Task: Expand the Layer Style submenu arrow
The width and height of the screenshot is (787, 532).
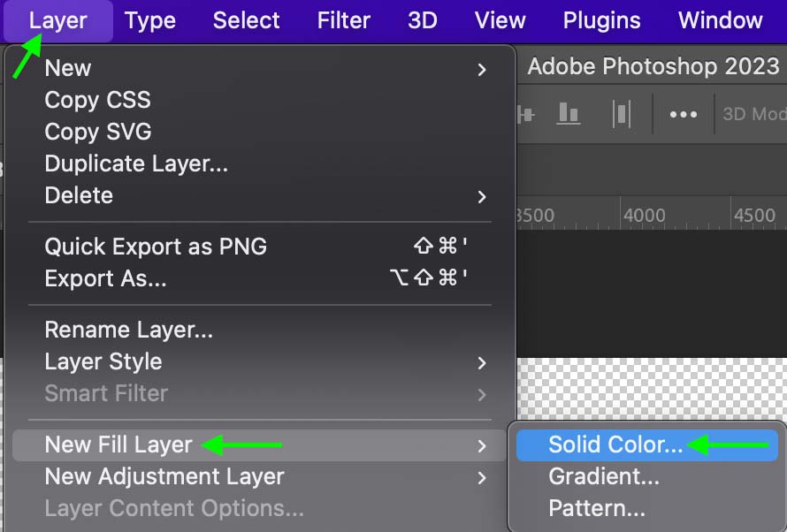Action: click(x=482, y=362)
